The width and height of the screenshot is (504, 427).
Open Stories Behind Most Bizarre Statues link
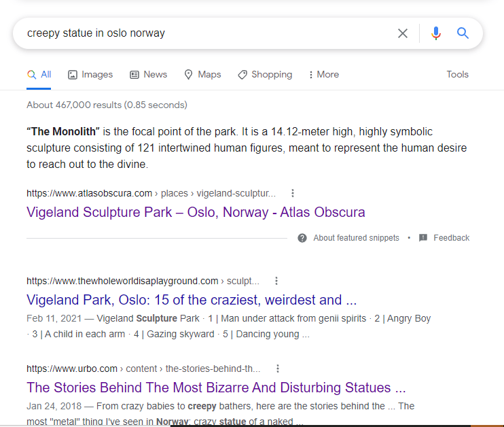[216, 388]
